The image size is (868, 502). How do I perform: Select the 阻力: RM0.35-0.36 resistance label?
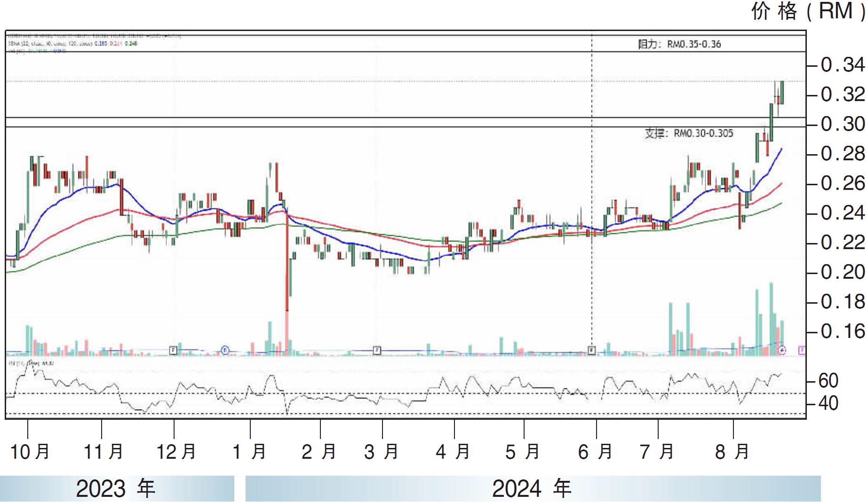point(679,44)
